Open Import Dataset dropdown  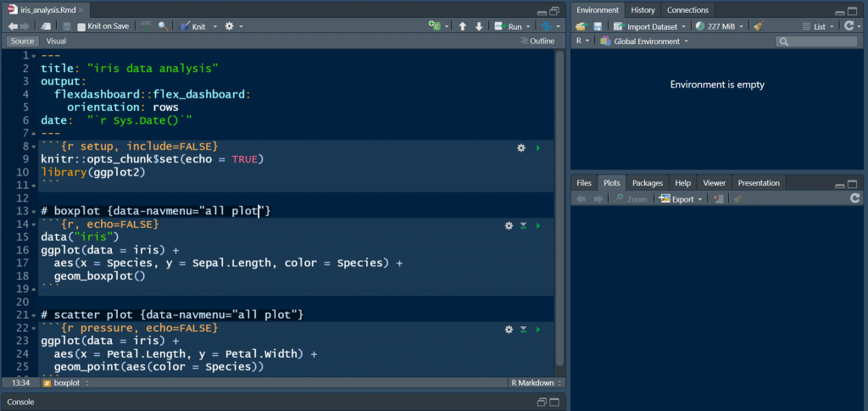coord(650,26)
